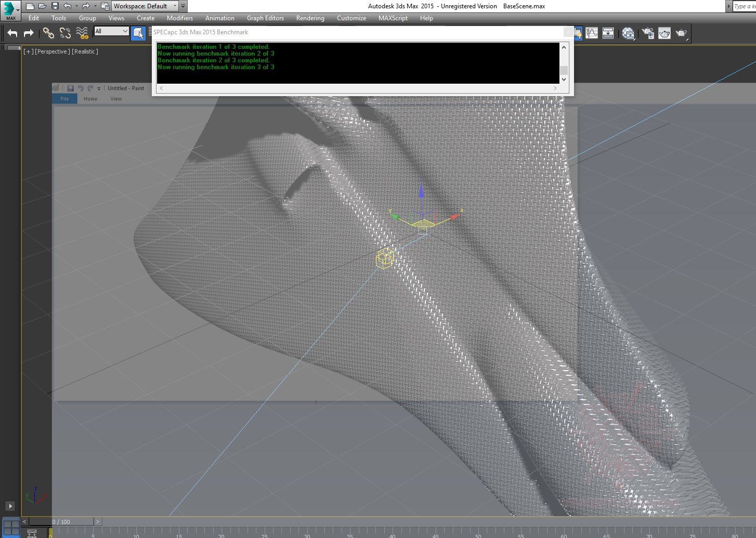Open the Help menu
This screenshot has width=756, height=538.
(x=426, y=18)
